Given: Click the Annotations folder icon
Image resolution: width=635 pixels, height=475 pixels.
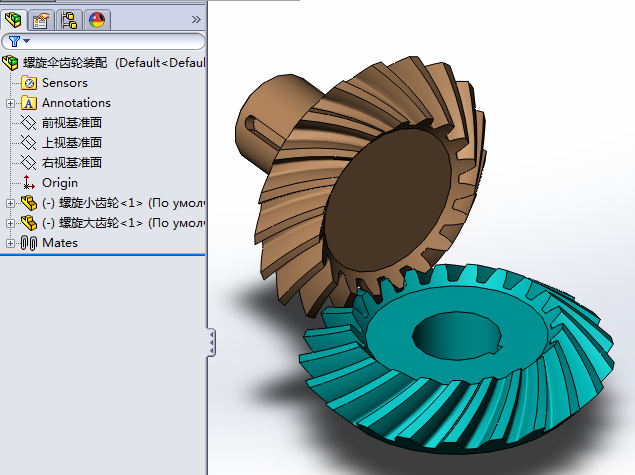Looking at the screenshot, I should point(29,103).
